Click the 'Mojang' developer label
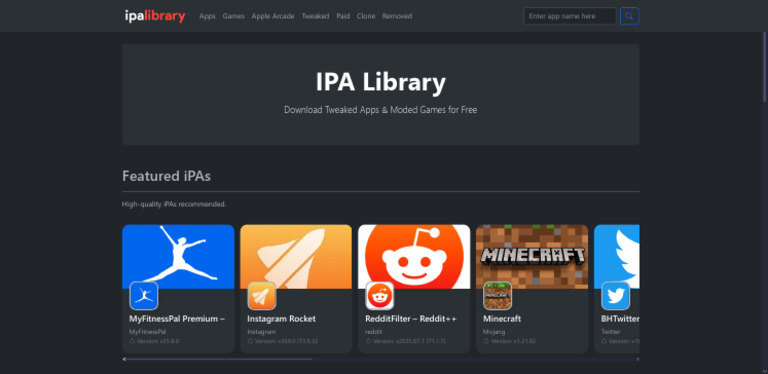 click(494, 332)
